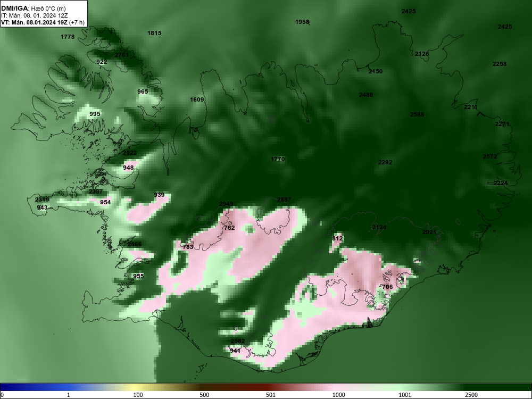Click the 922 height label
This screenshot has width=532, height=399.
pos(102,62)
